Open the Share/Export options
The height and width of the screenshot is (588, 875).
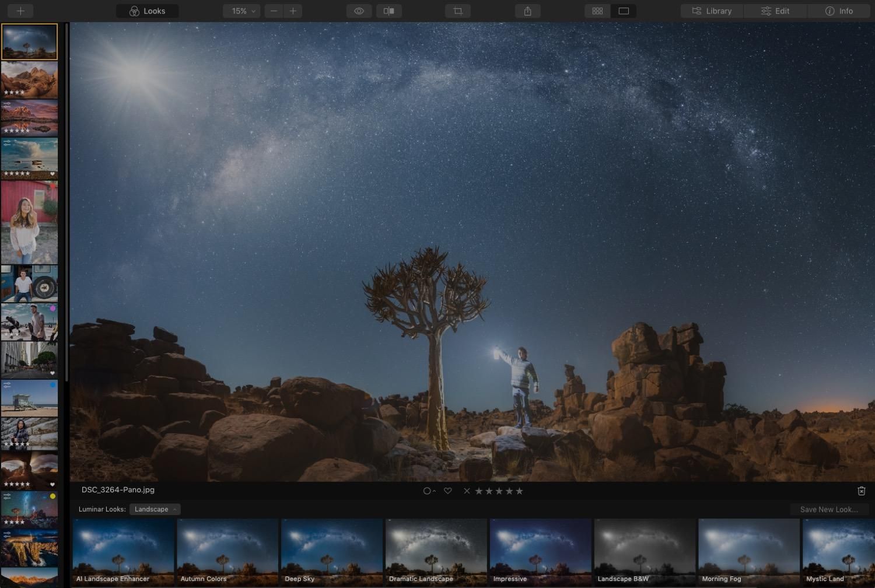(x=527, y=10)
